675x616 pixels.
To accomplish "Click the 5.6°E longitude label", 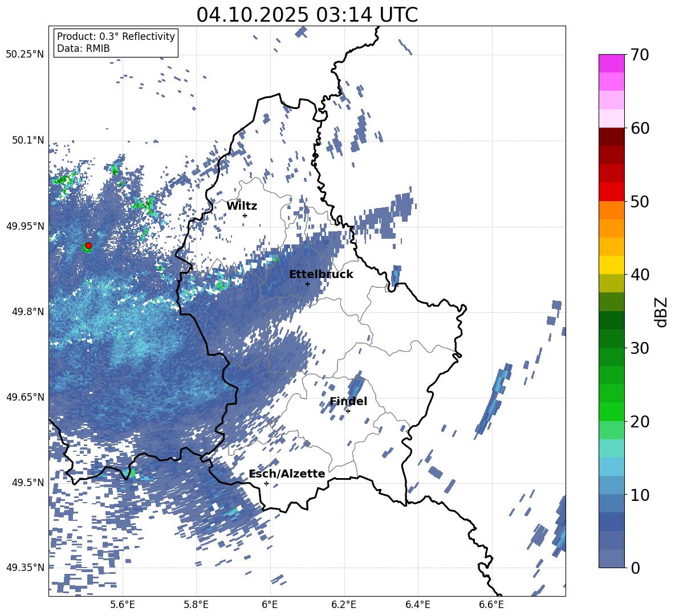I will point(122,605).
